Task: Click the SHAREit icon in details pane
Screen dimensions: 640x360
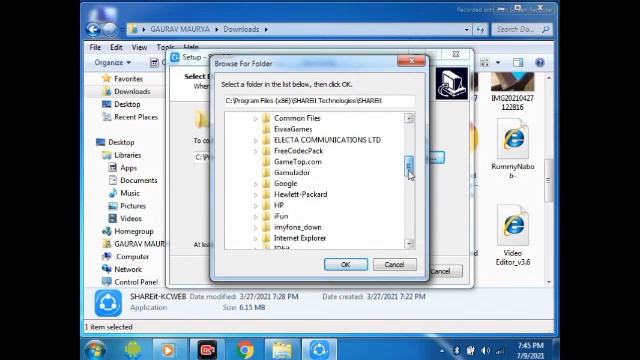Action: click(x=108, y=303)
